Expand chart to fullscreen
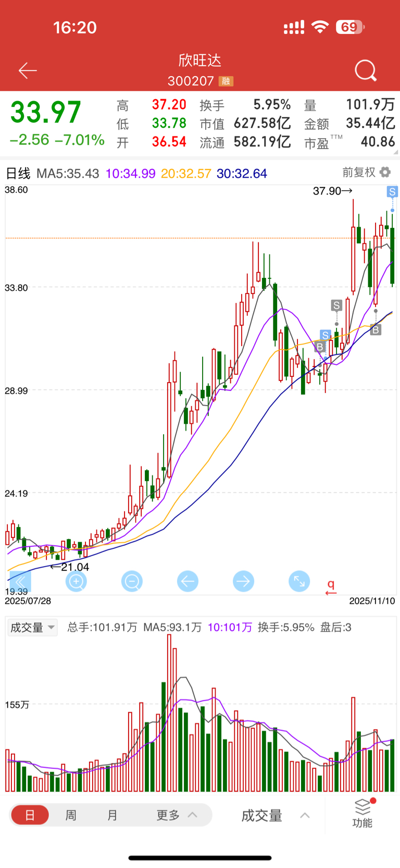 299,581
